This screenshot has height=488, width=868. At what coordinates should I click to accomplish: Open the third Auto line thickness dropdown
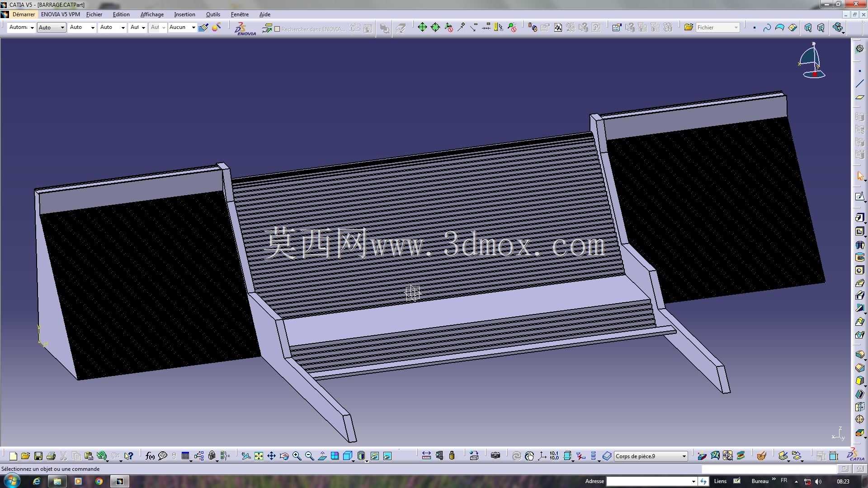(x=82, y=27)
